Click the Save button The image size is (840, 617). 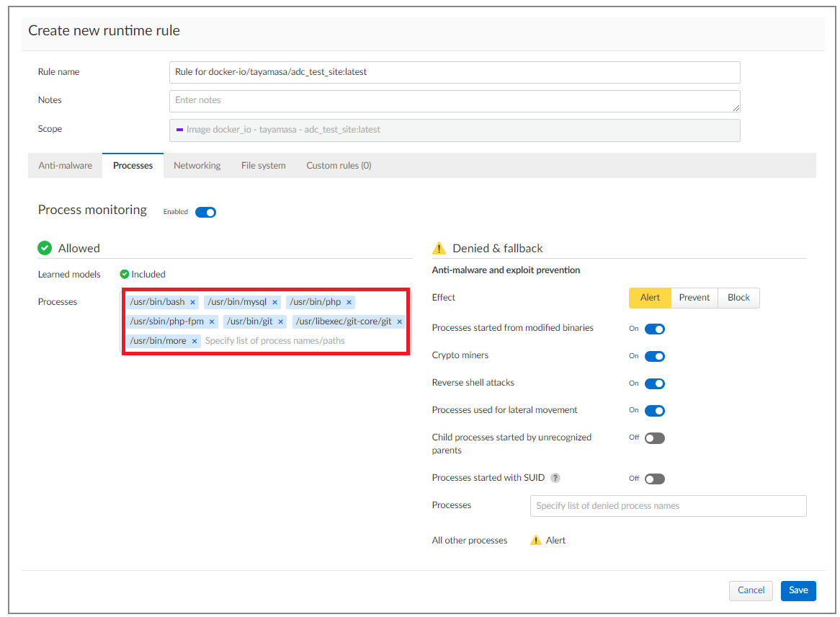pyautogui.click(x=797, y=590)
